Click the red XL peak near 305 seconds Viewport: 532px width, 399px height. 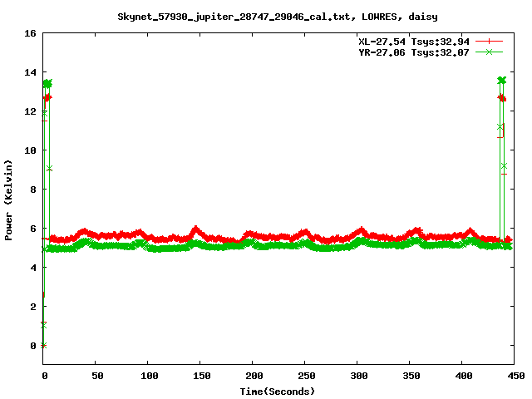[362, 230]
